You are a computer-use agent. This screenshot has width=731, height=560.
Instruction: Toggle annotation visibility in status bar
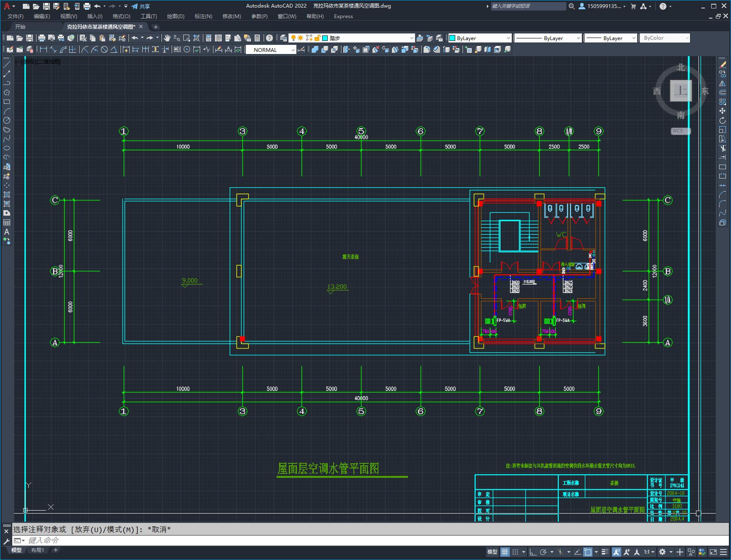tap(617, 552)
